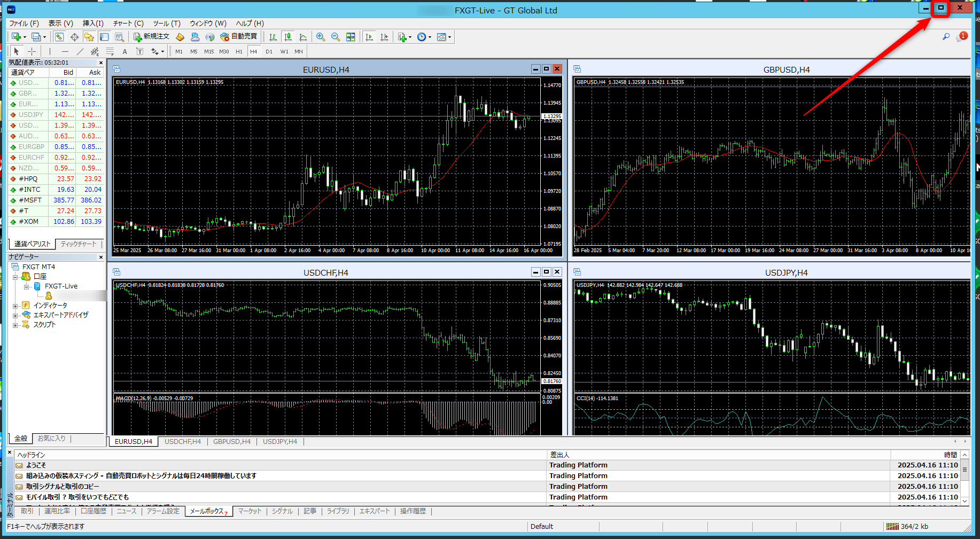The height and width of the screenshot is (539, 980).
Task: Switch chart to line chart style
Action: point(303,37)
